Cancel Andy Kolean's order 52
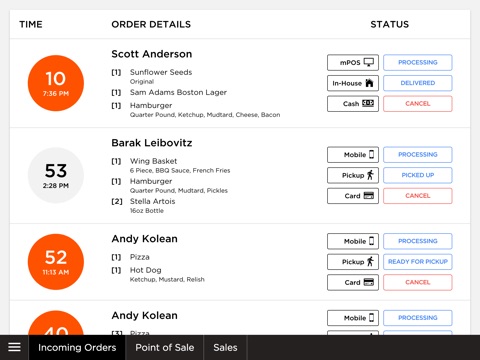 418,282
